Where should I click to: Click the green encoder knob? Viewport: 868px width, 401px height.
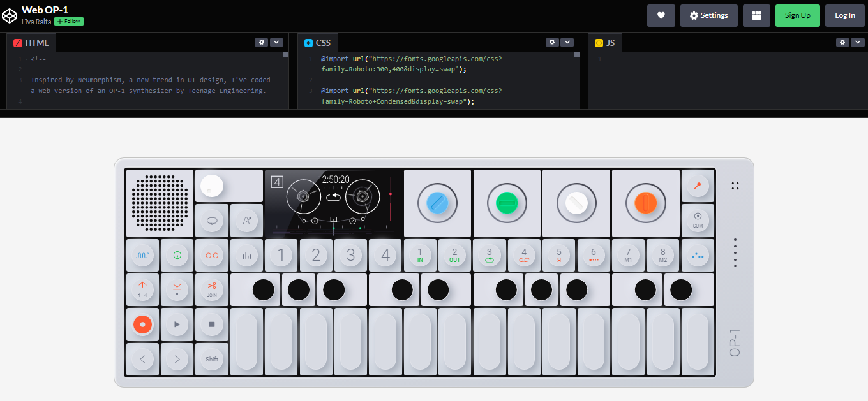pos(507,203)
